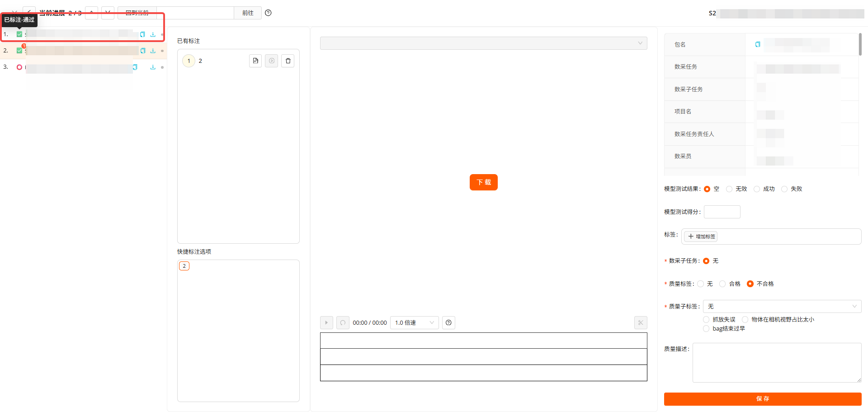Open the 1.0 倍速 playback speed dropdown
The width and height of the screenshot is (868, 412).
tap(414, 323)
